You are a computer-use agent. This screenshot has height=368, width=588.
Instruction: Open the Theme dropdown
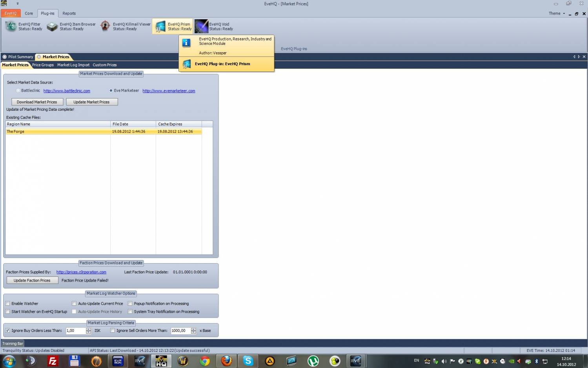[557, 13]
